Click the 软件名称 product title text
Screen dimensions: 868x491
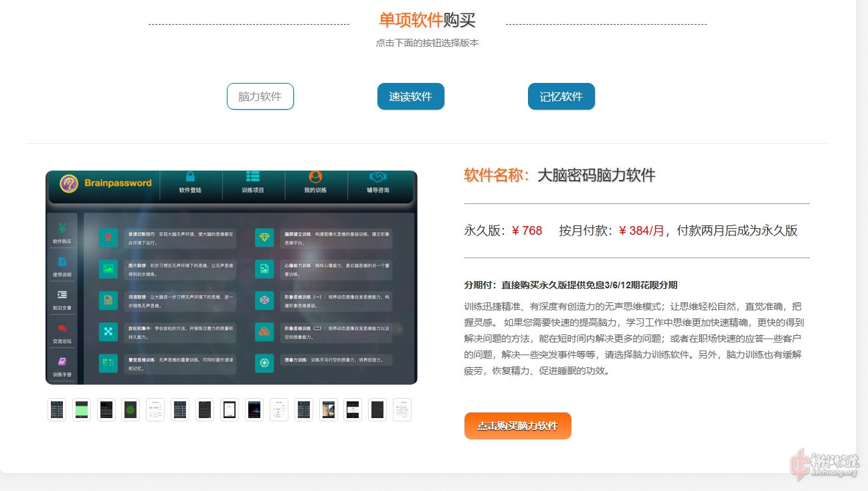(x=559, y=175)
